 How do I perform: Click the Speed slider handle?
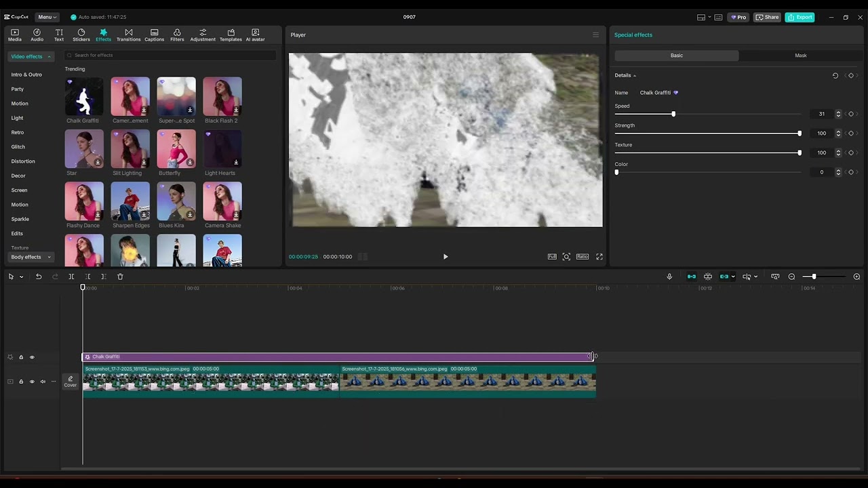[x=673, y=114]
